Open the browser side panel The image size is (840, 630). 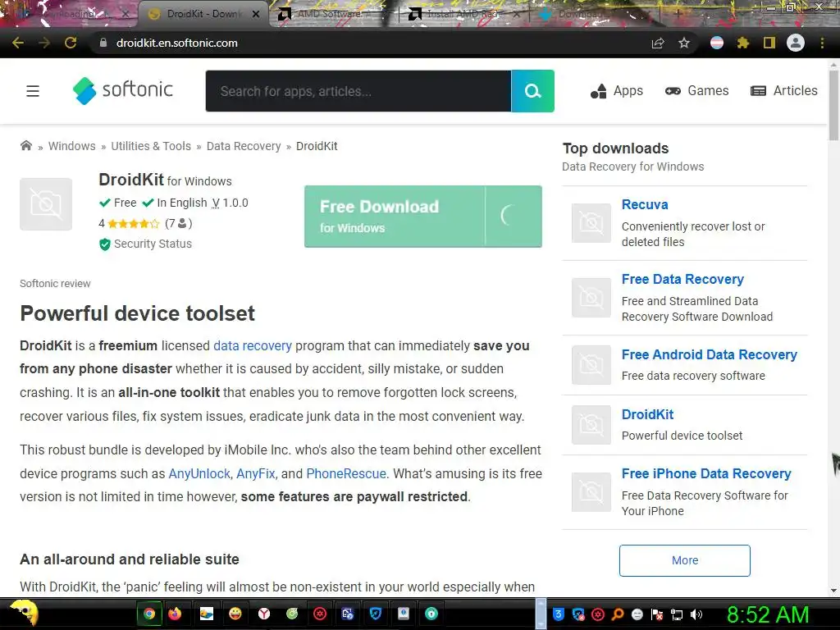pos(769,43)
